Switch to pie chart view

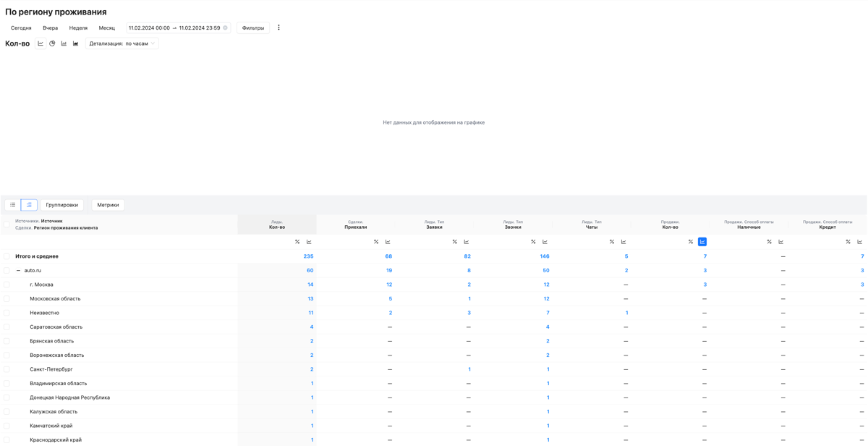[52, 43]
